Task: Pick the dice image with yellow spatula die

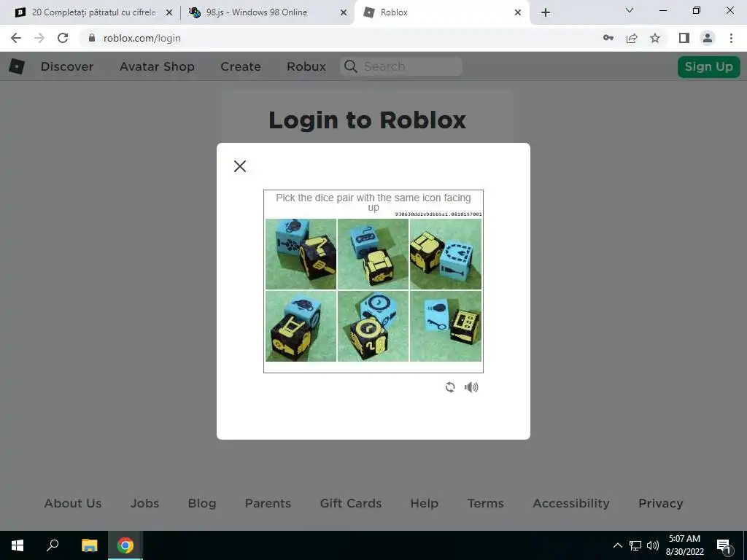Action: coord(301,254)
